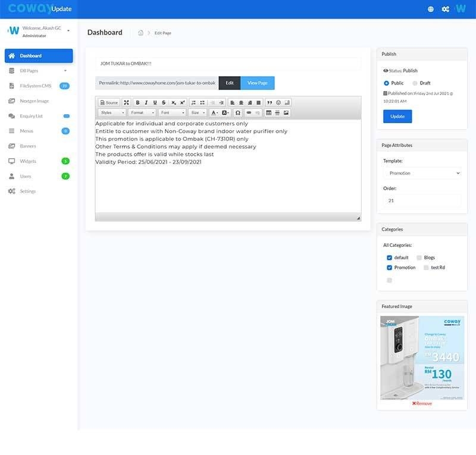Viewport: 476px width, 455px height.
Task: Open Banners in the sidebar
Action: [28, 146]
